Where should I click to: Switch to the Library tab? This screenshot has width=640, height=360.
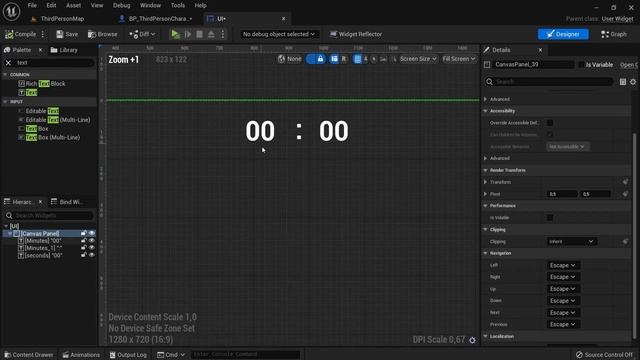tap(64, 50)
